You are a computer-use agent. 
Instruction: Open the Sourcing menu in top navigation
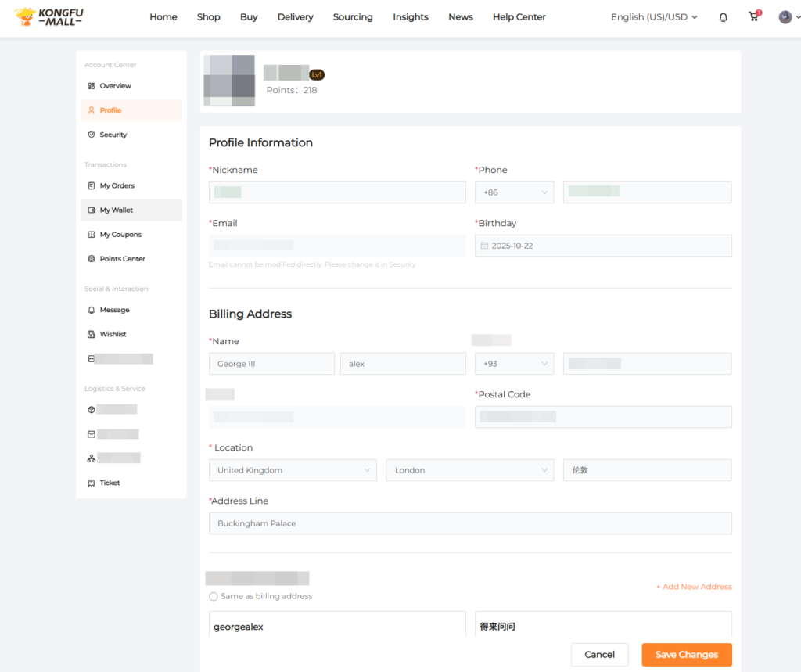[x=353, y=17]
